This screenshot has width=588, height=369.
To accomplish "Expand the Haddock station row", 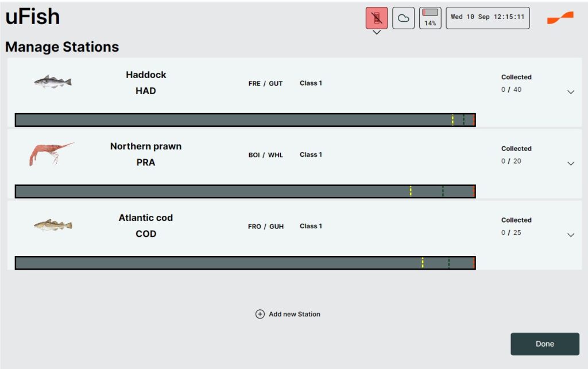I will pos(570,92).
